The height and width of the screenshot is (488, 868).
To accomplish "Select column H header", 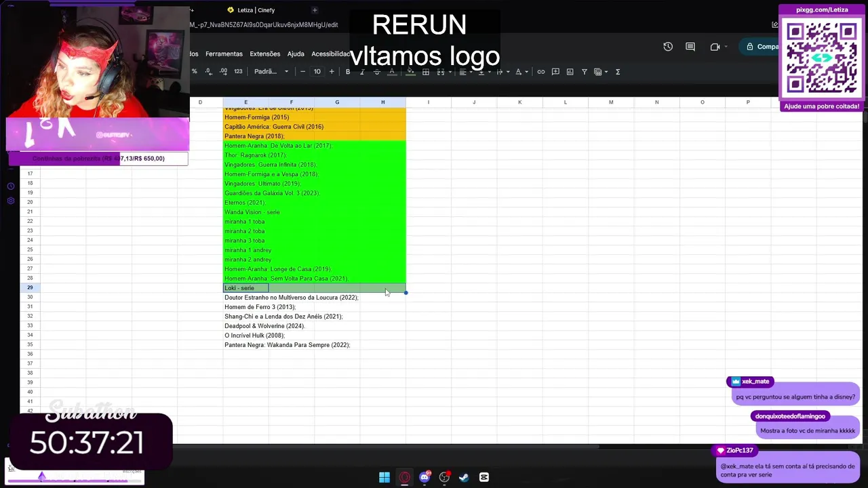I will pyautogui.click(x=382, y=102).
